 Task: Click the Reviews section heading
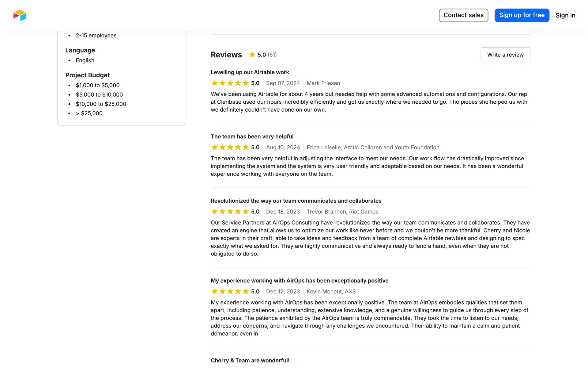pos(226,55)
